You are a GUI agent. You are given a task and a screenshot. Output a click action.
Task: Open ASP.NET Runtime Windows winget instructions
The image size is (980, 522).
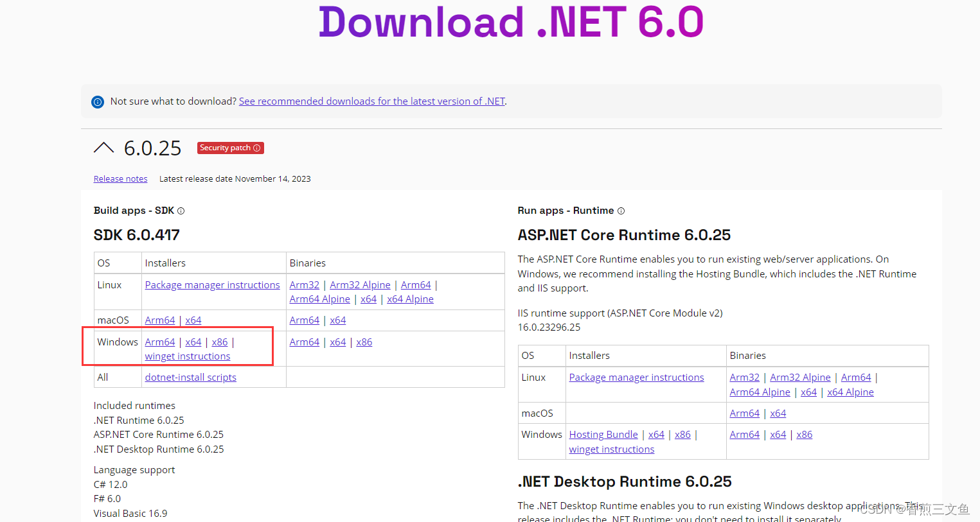point(612,449)
